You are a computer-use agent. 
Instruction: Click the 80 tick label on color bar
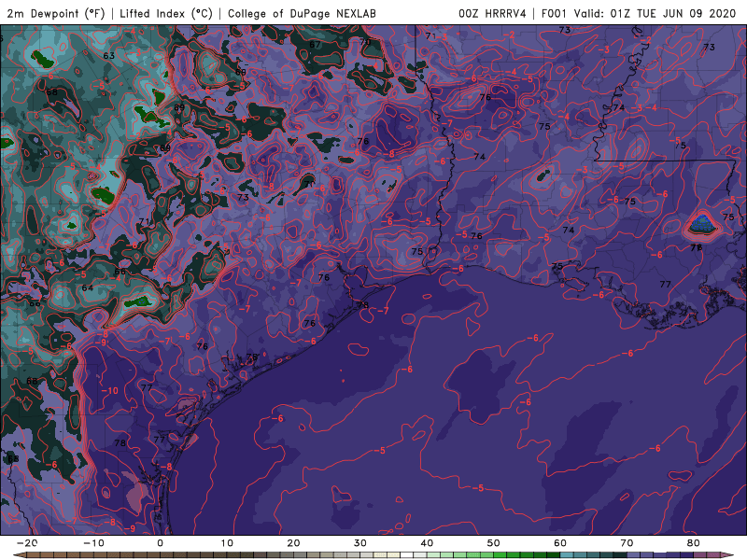pyautogui.click(x=694, y=543)
